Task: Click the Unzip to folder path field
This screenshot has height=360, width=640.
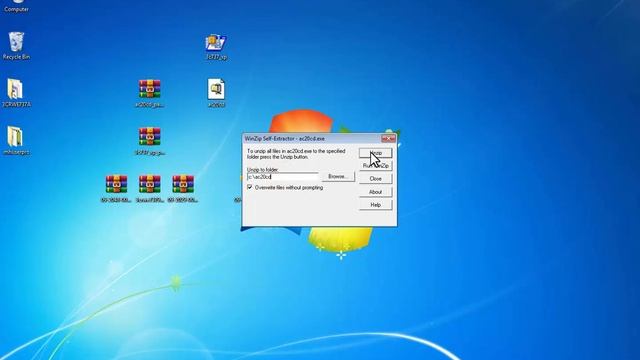Action: (282, 177)
